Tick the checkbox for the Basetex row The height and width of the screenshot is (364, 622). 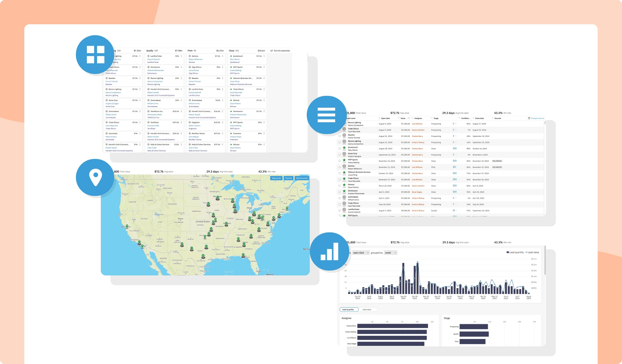(339, 136)
